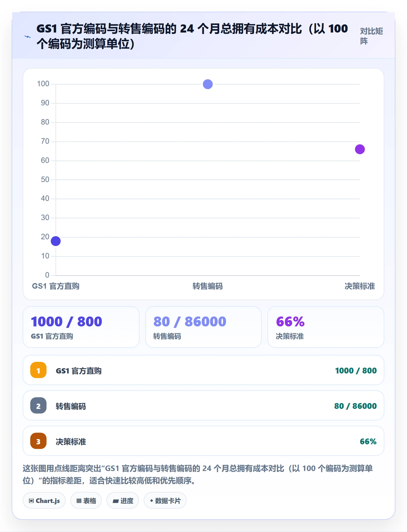Open the 66% 决策标准 stat card
The image size is (407, 532).
(x=326, y=327)
